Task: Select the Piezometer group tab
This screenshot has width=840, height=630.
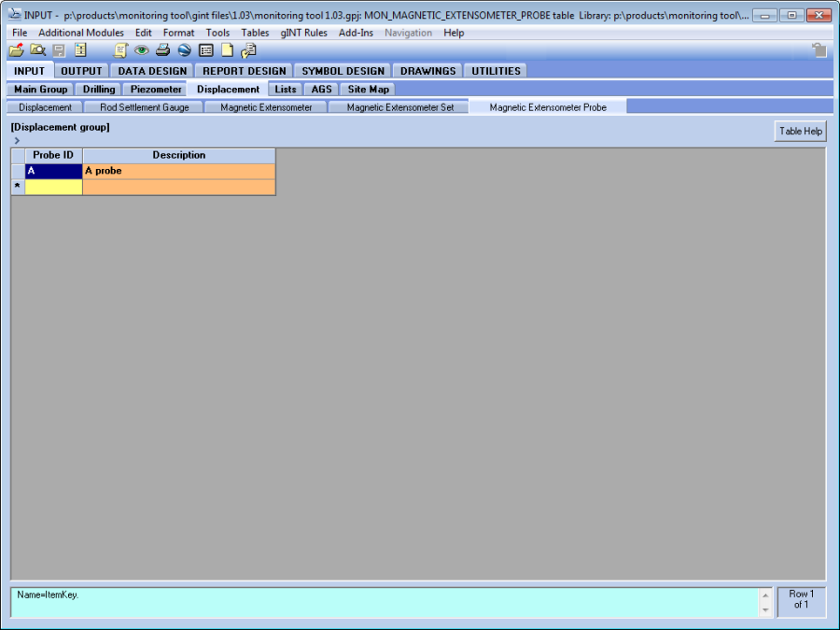Action: tap(156, 90)
